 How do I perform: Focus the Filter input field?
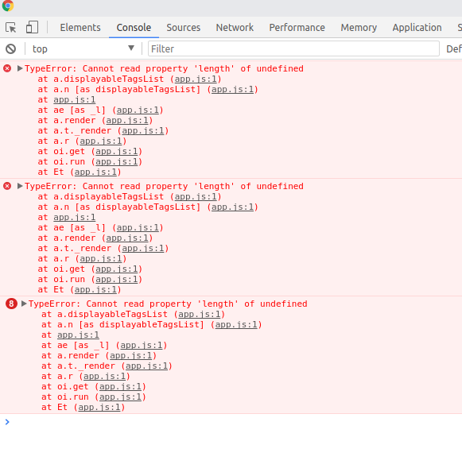[x=293, y=49]
